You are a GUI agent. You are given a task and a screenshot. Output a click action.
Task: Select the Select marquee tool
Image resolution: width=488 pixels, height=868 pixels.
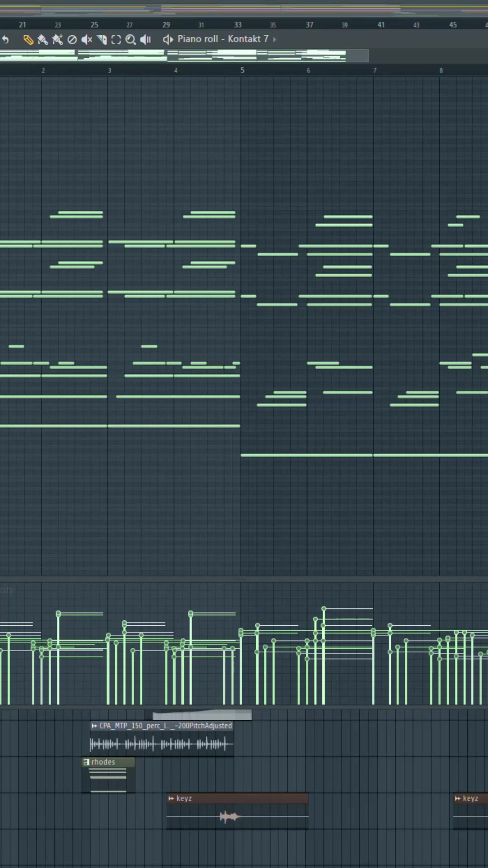click(116, 40)
